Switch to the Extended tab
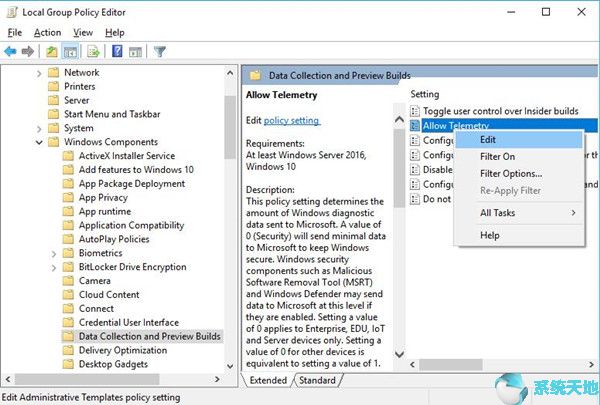Image resolution: width=600 pixels, height=405 pixels. (268, 380)
